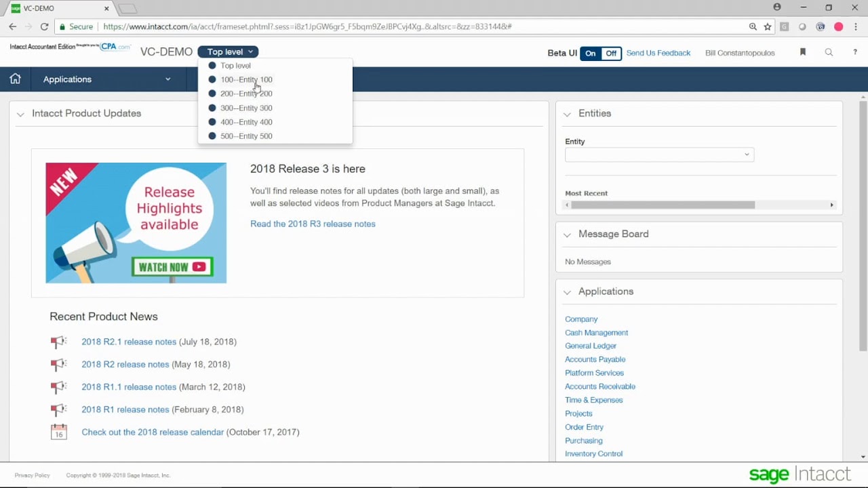Open General Ledger application link
The width and height of the screenshot is (868, 488).
[x=591, y=346]
